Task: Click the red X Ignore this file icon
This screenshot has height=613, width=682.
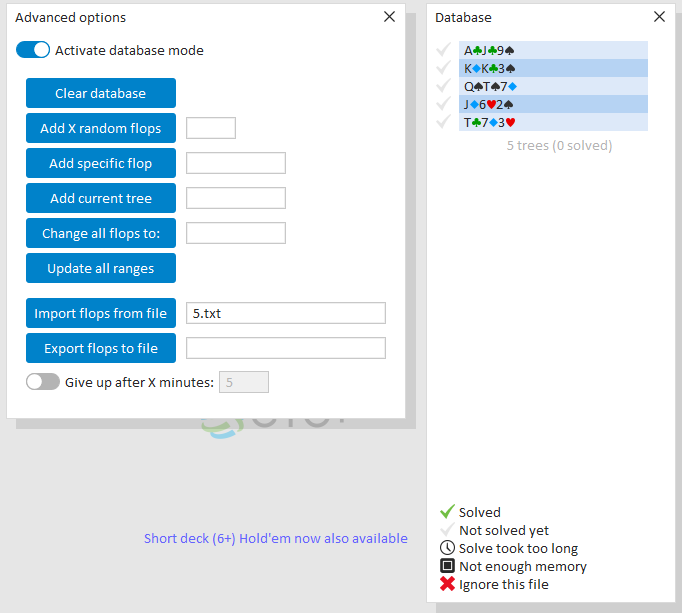Action: click(x=447, y=584)
